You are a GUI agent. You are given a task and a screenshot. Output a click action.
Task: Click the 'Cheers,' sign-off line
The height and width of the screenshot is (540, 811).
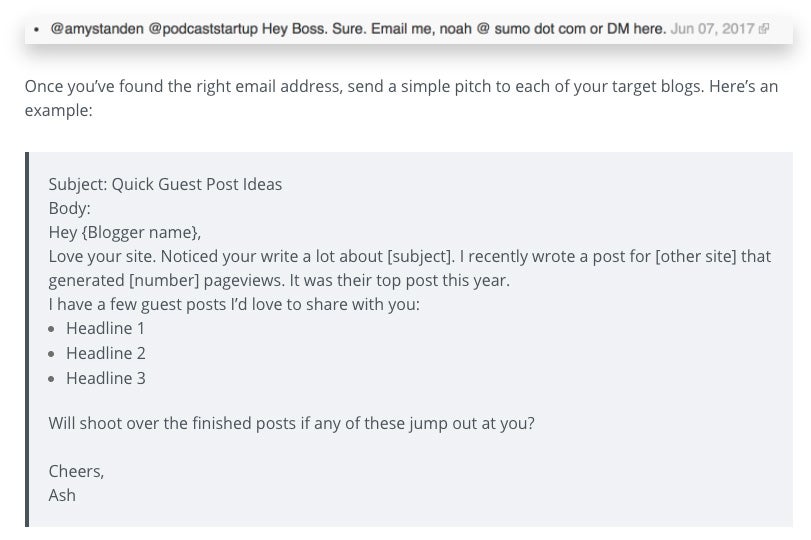(77, 471)
